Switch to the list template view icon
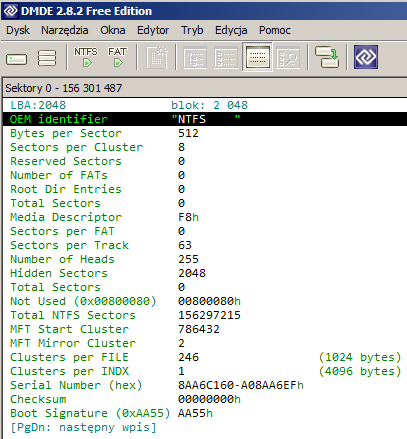The image size is (407, 439). (x=226, y=58)
